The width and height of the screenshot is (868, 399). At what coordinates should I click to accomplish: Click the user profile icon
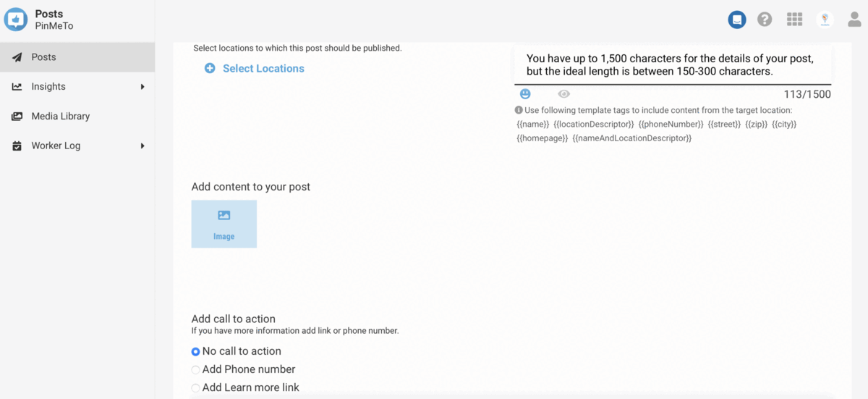[854, 20]
